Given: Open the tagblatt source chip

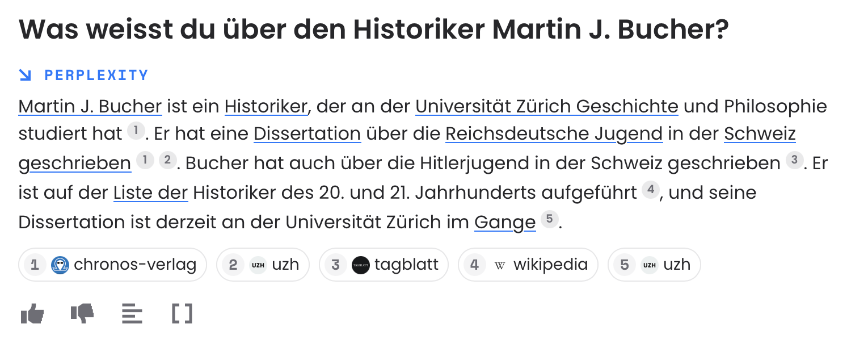Looking at the screenshot, I should [x=384, y=265].
